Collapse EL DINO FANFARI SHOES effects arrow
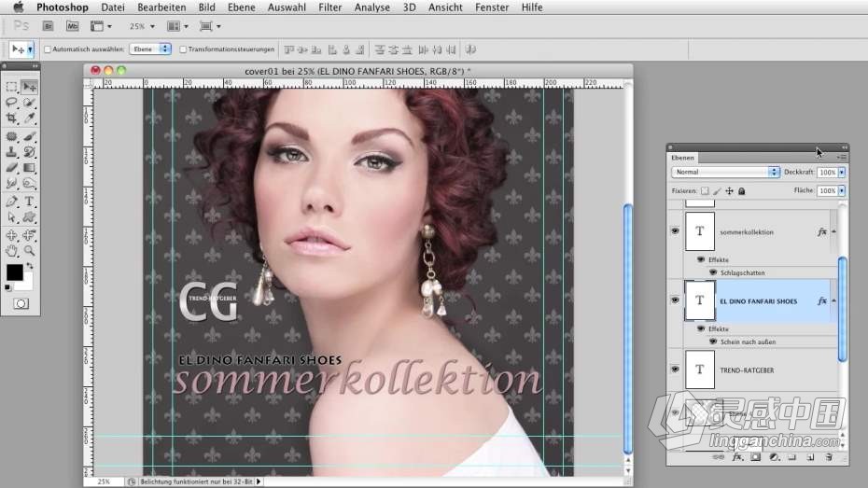The width and height of the screenshot is (868, 488). (x=833, y=300)
